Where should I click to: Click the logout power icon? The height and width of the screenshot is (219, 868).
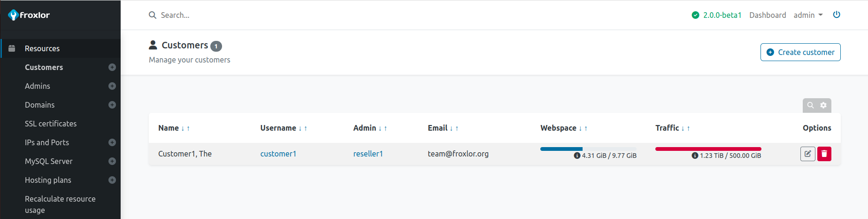tap(836, 15)
